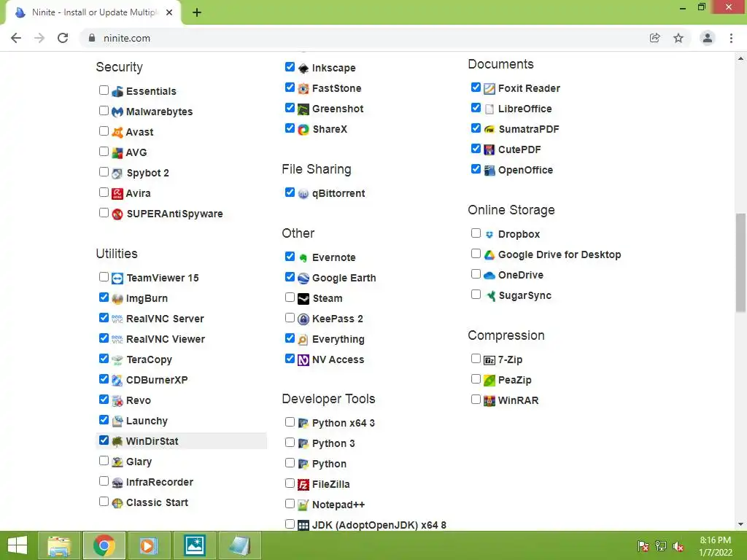
Task: Check the Notepad++ checkbox
Action: point(290,503)
